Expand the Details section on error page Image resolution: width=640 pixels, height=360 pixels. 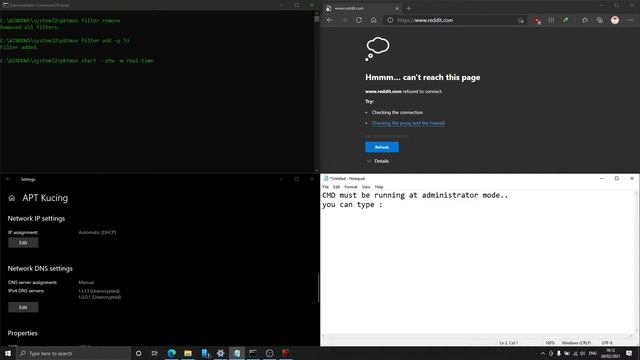coord(378,161)
